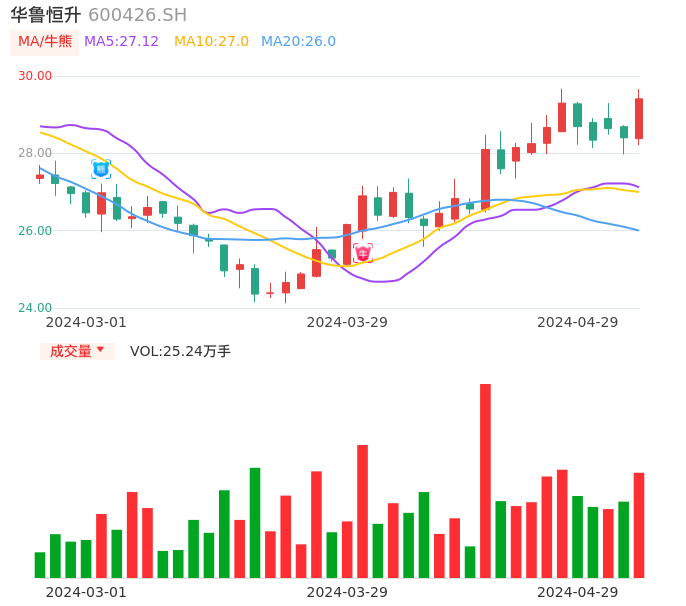Toggle the MA10:27.0 moving average legend

[x=211, y=42]
